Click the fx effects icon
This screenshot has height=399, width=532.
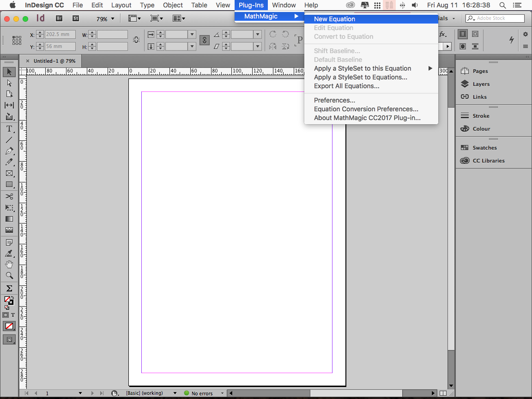442,34
